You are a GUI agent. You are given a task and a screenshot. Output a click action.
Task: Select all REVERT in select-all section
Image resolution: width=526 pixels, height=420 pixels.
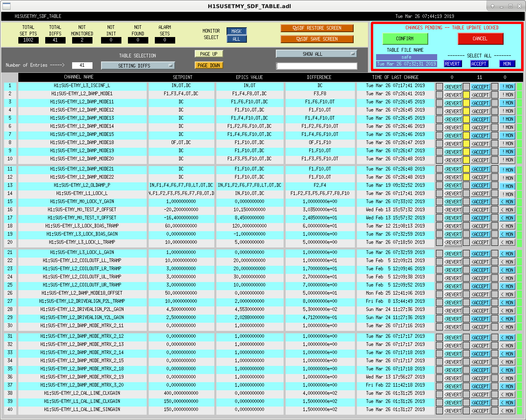452,64
